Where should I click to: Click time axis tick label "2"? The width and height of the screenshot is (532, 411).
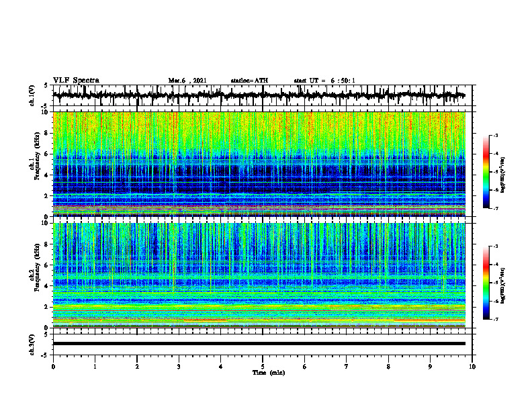coord(137,367)
